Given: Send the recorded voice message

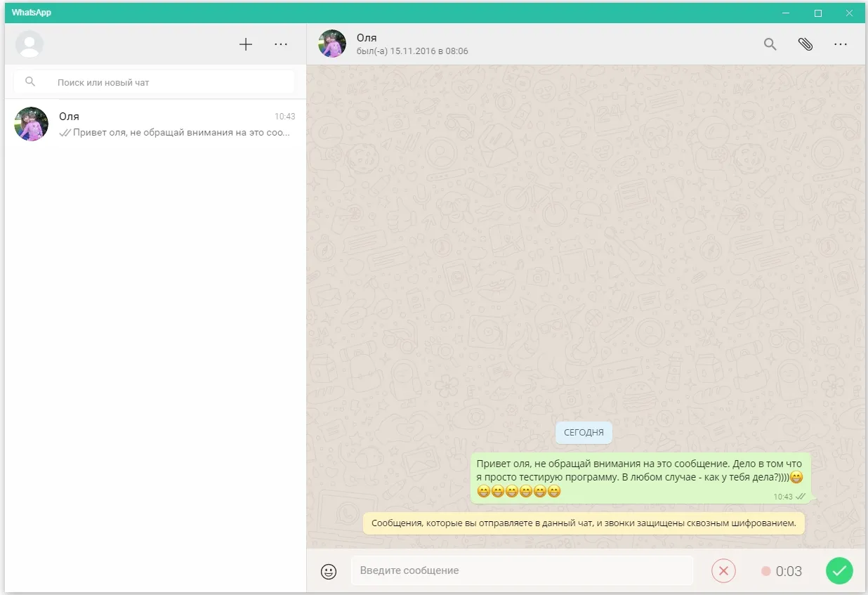Looking at the screenshot, I should pos(839,570).
